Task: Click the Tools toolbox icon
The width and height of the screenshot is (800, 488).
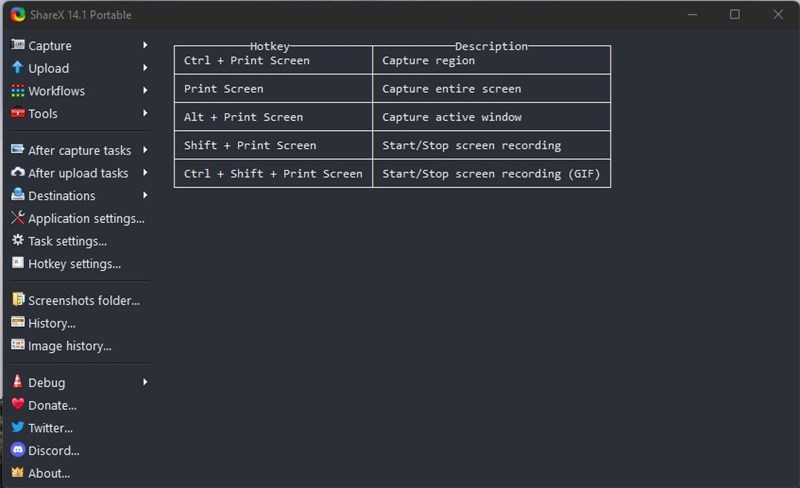Action: [x=17, y=114]
